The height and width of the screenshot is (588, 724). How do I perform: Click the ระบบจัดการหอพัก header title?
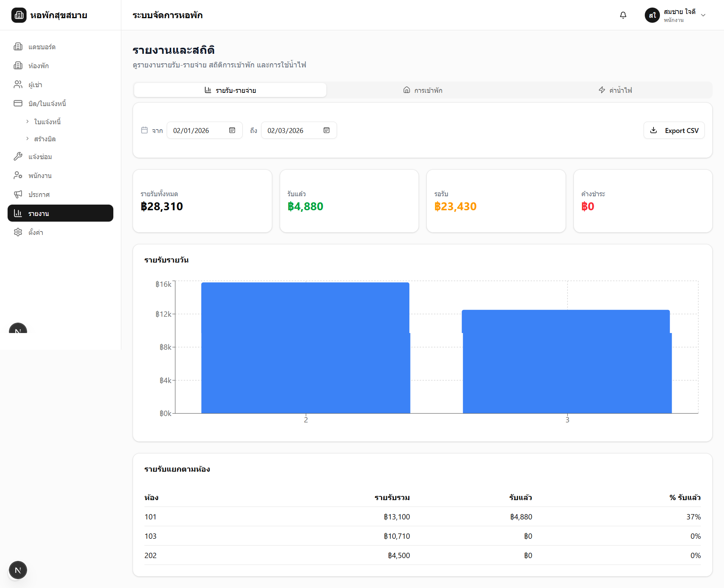(x=168, y=15)
